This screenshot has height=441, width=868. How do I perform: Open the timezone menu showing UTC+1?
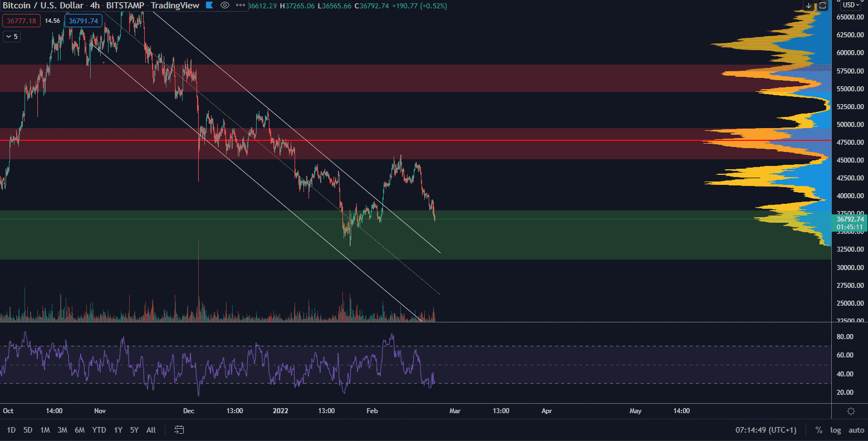[766, 430]
